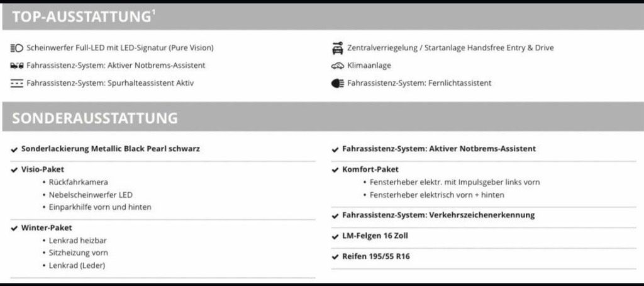Click the Sitzheizung vorn list item

coord(79,253)
